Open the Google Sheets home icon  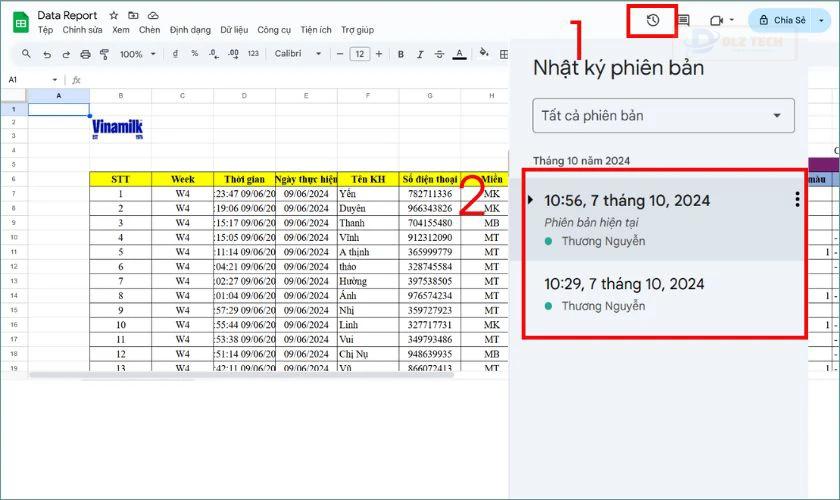(20, 22)
